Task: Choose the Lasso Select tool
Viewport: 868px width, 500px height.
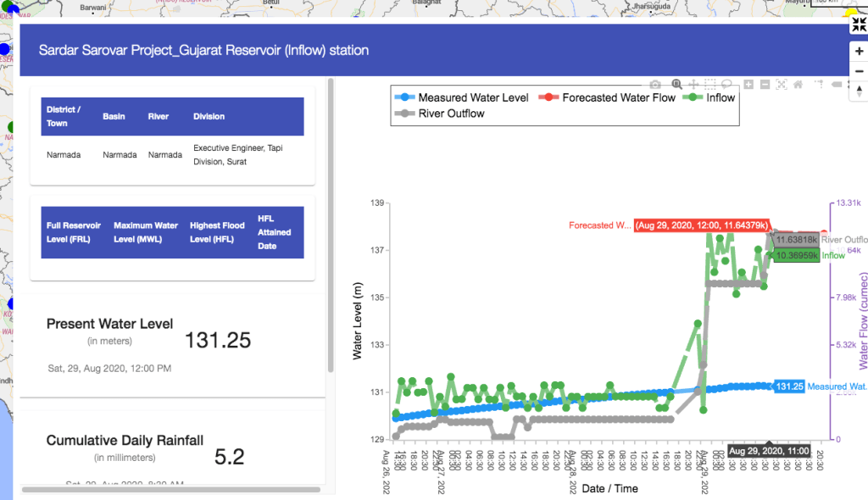Action: pyautogui.click(x=726, y=85)
